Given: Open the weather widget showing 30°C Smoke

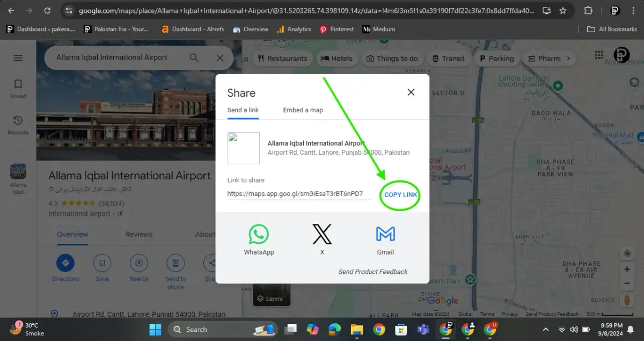Looking at the screenshot, I should [x=26, y=329].
